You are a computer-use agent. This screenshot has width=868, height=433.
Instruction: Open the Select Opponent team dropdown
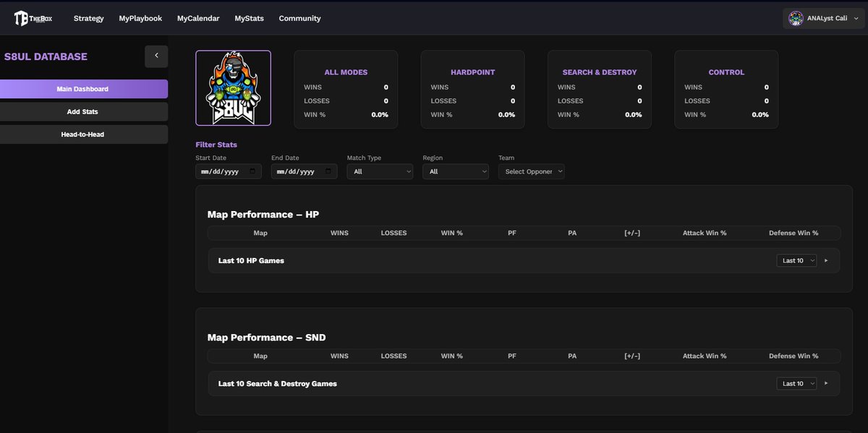tap(531, 171)
